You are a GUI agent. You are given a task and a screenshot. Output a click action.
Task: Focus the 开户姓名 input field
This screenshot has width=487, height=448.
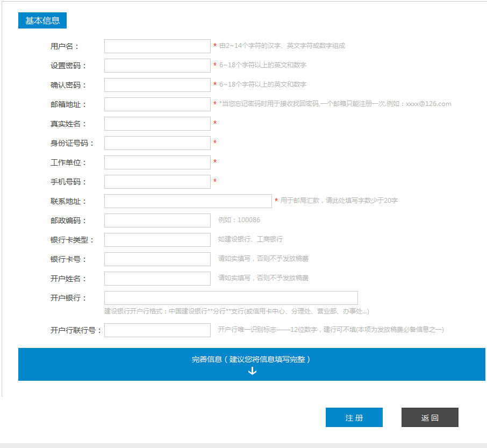(x=157, y=279)
